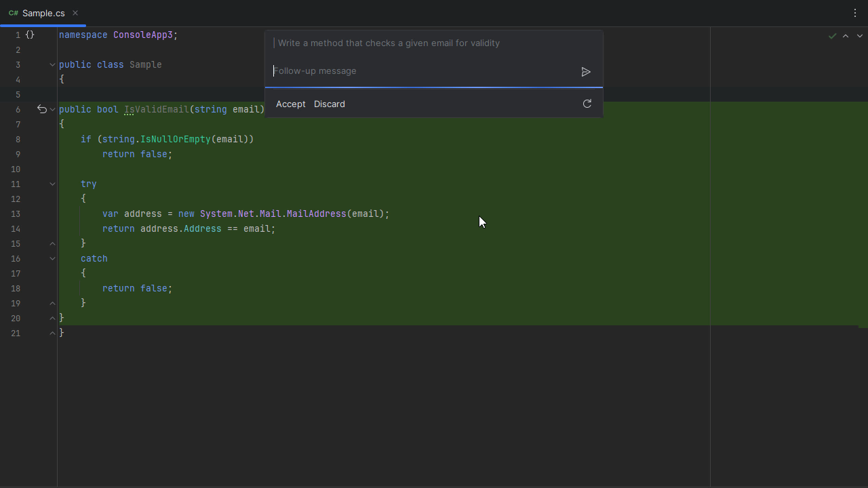
Task: Click the green checkmark inspection icon
Action: (x=832, y=36)
